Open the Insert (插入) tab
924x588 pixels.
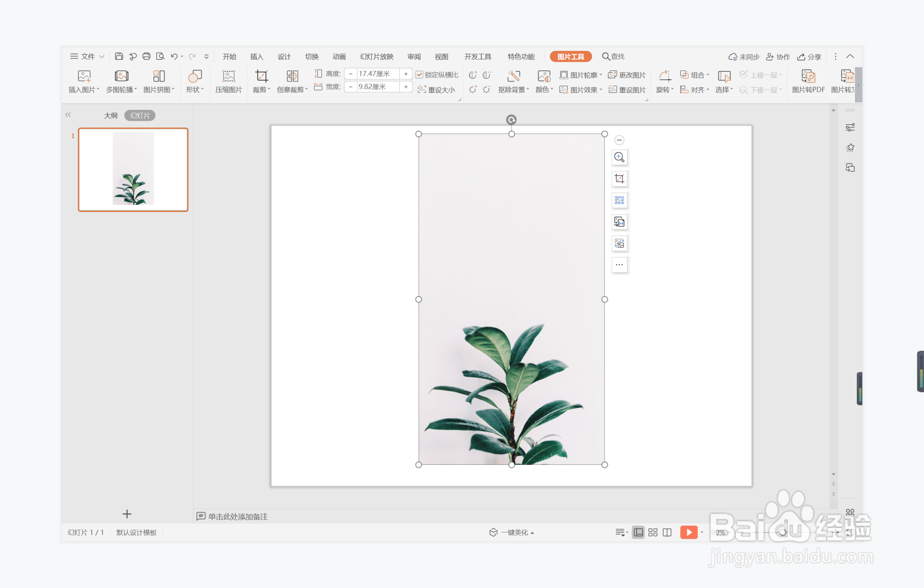[257, 57]
